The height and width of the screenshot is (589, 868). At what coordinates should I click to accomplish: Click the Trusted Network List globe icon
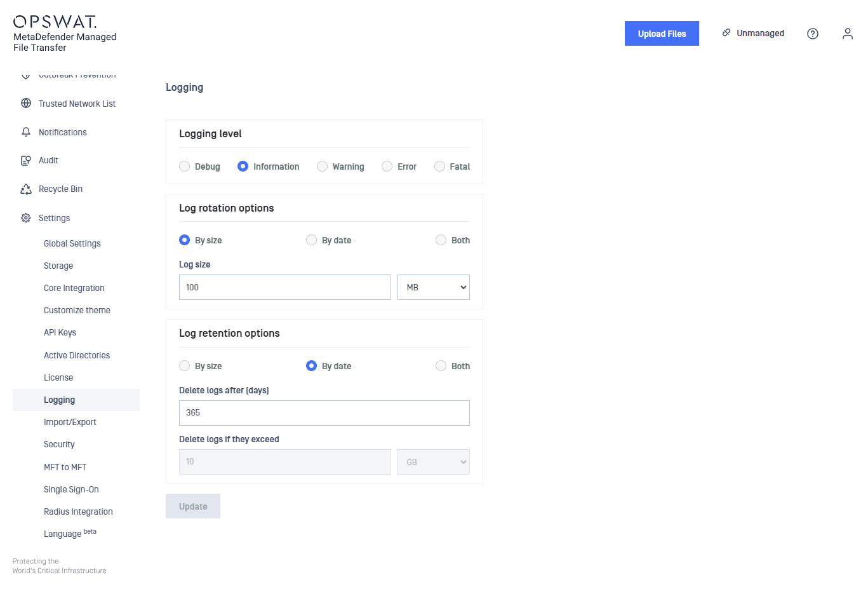26,103
